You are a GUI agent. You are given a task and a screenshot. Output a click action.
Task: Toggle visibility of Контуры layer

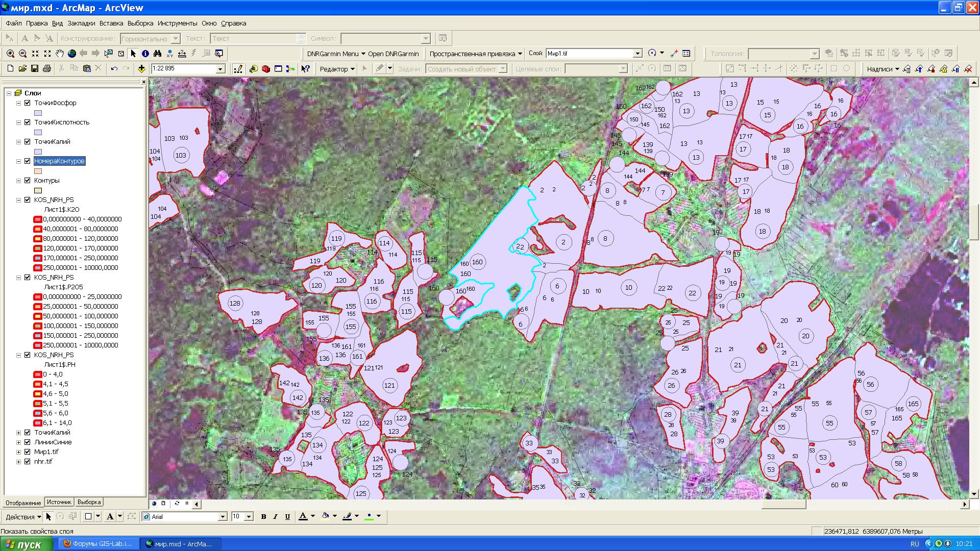28,181
